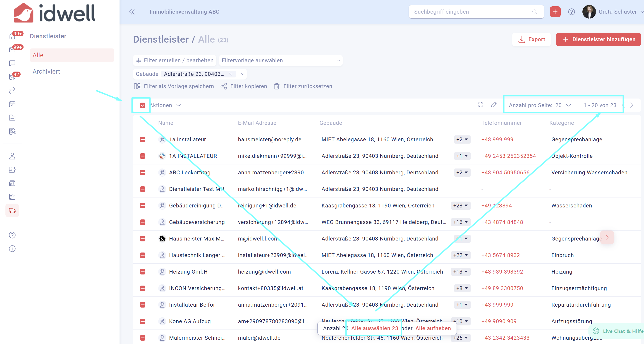
Task: Remove the Adlerstraße 23 building filter tag
Action: coord(230,74)
